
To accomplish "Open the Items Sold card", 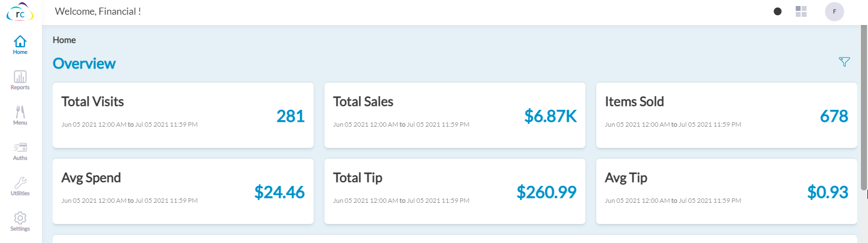I will click(x=727, y=115).
